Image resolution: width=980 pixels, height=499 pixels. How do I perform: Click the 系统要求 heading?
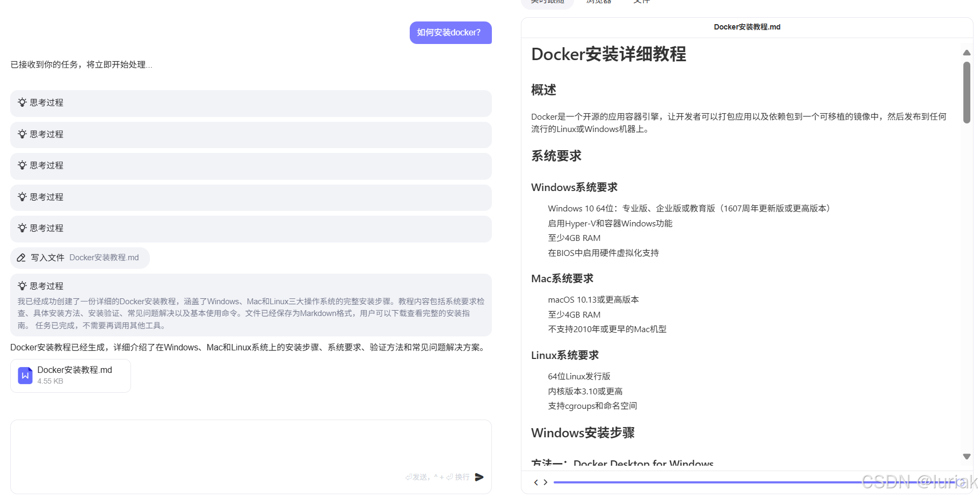tap(556, 156)
